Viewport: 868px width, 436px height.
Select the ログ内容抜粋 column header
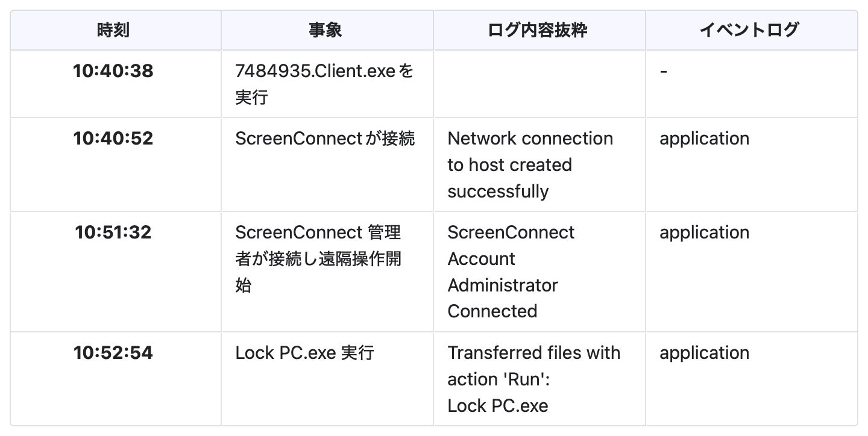[538, 30]
